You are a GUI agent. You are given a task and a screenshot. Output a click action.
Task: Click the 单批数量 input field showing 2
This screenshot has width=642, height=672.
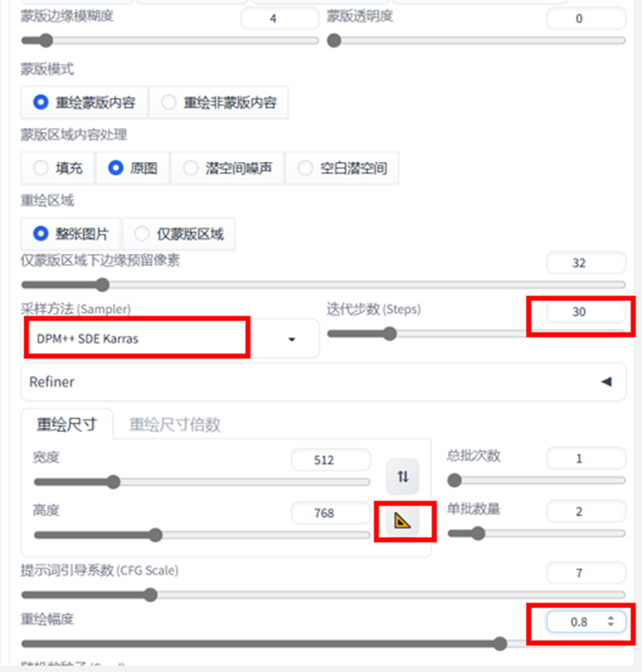586,512
